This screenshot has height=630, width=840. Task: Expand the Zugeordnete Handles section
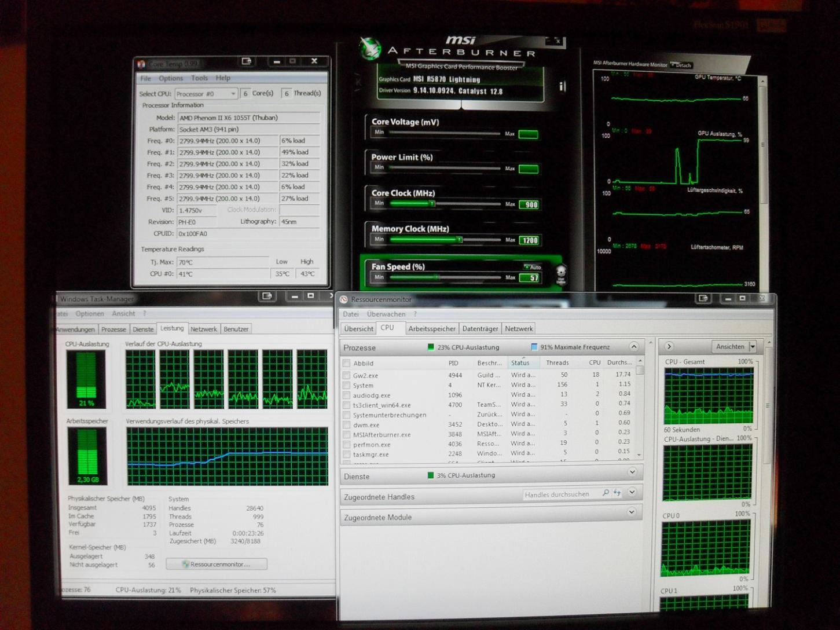coord(632,492)
